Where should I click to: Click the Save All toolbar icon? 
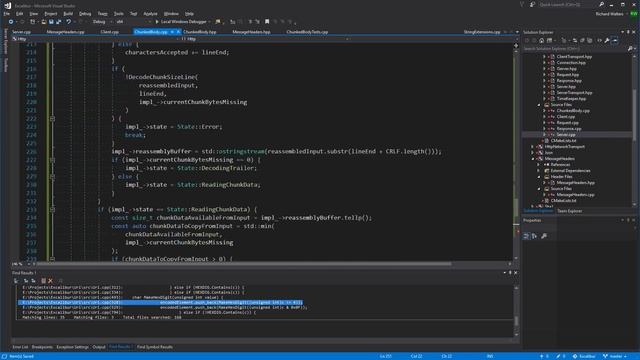[x=59, y=22]
